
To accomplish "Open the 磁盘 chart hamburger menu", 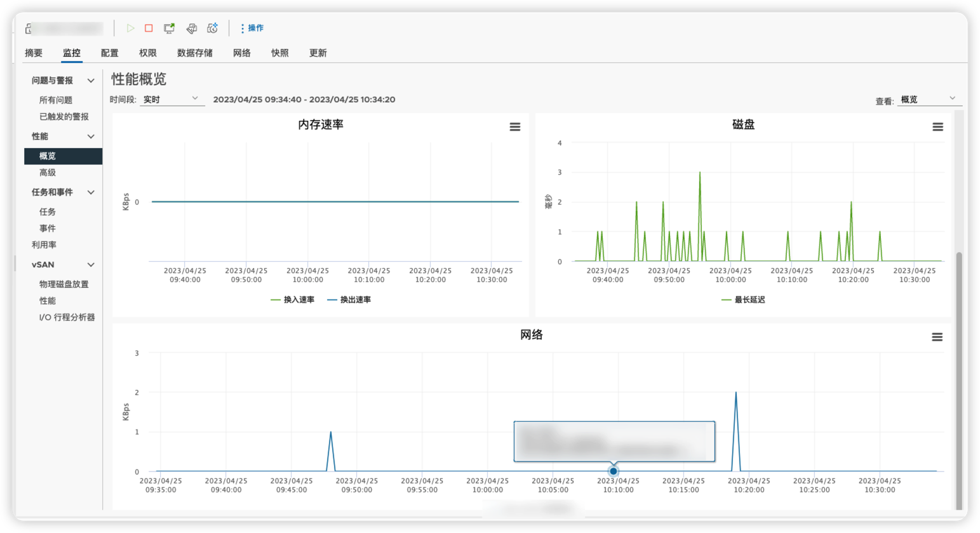I will (x=937, y=126).
